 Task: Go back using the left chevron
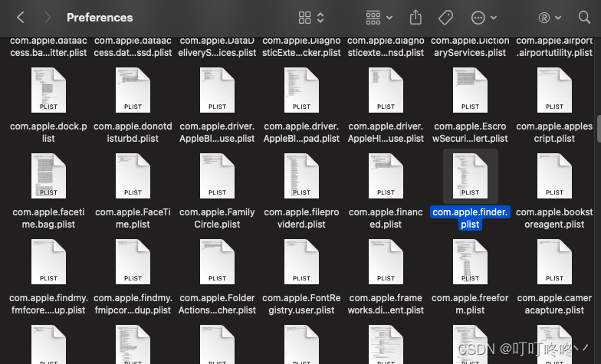tap(21, 17)
